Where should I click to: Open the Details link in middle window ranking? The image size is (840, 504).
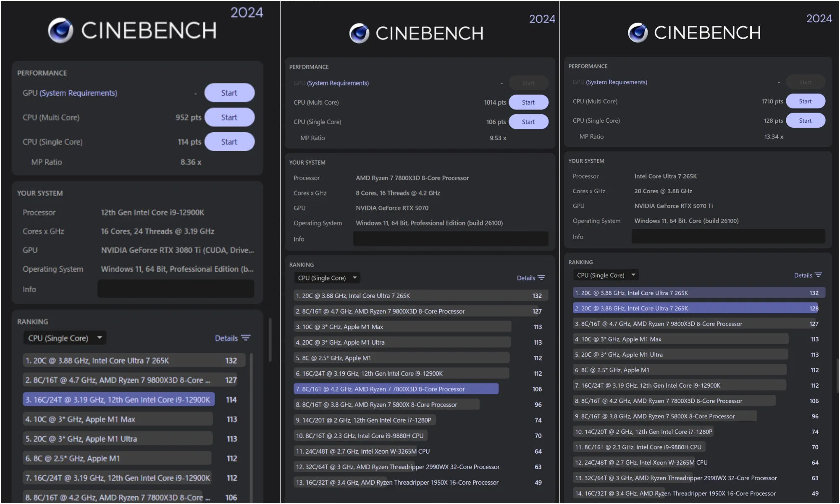click(526, 278)
